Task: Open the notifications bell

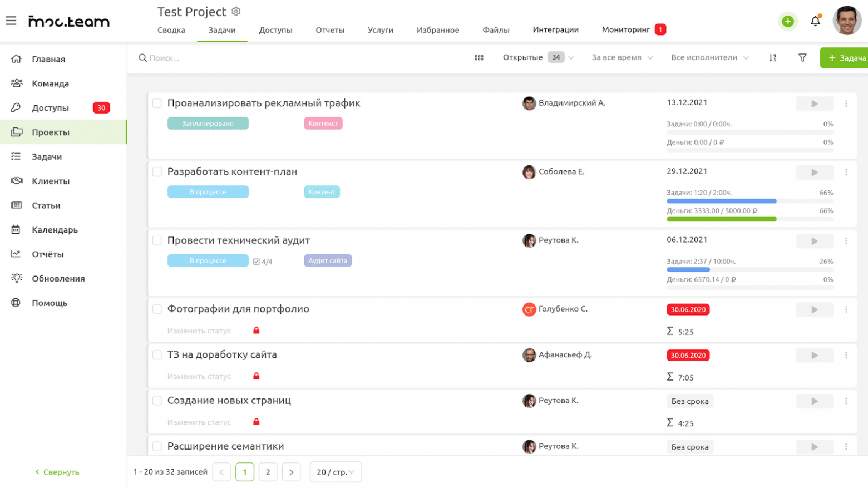Action: [x=815, y=21]
